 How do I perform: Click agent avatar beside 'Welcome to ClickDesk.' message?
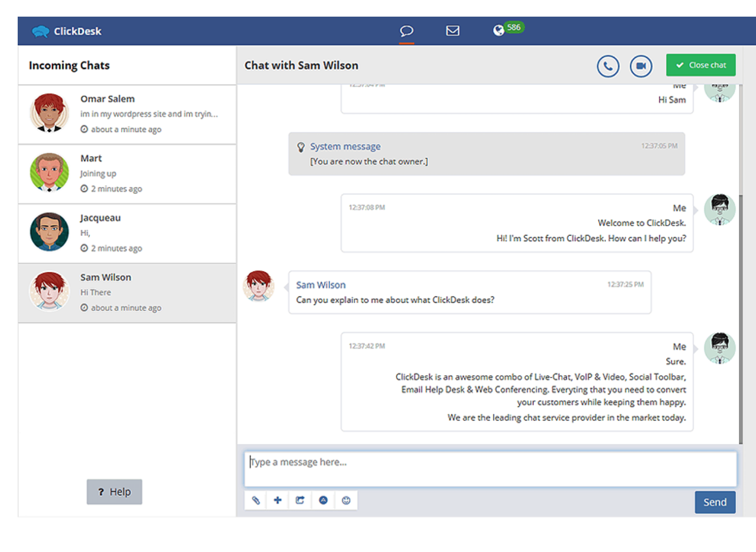click(720, 209)
